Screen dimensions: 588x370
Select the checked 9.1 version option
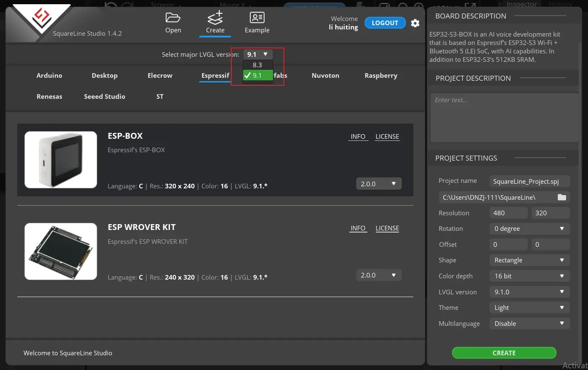point(257,76)
